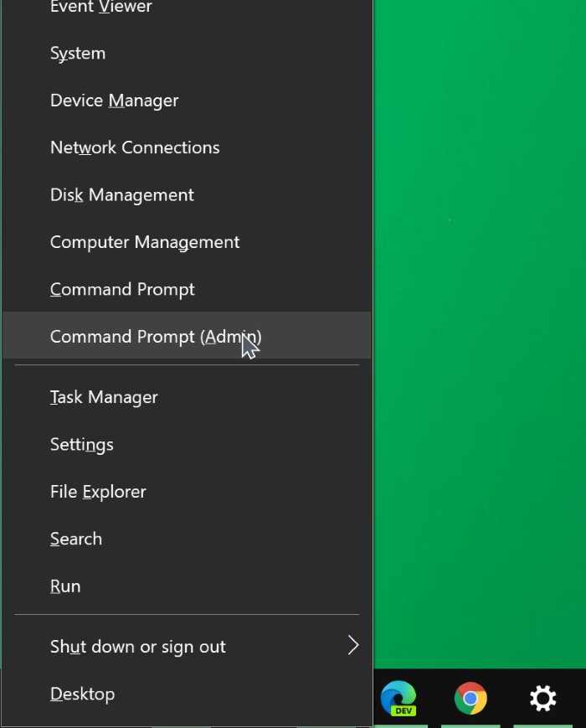Launch Disk Management
The image size is (586, 728).
187,195
